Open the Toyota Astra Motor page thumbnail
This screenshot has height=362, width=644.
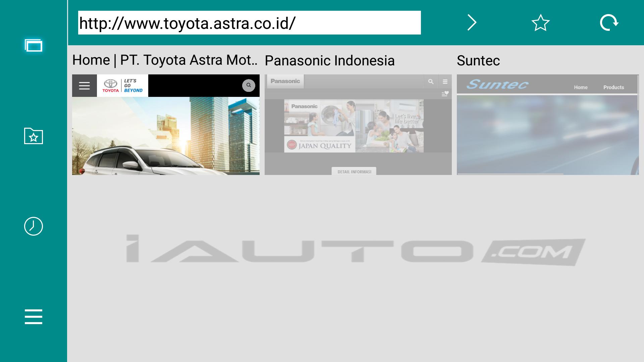166,125
